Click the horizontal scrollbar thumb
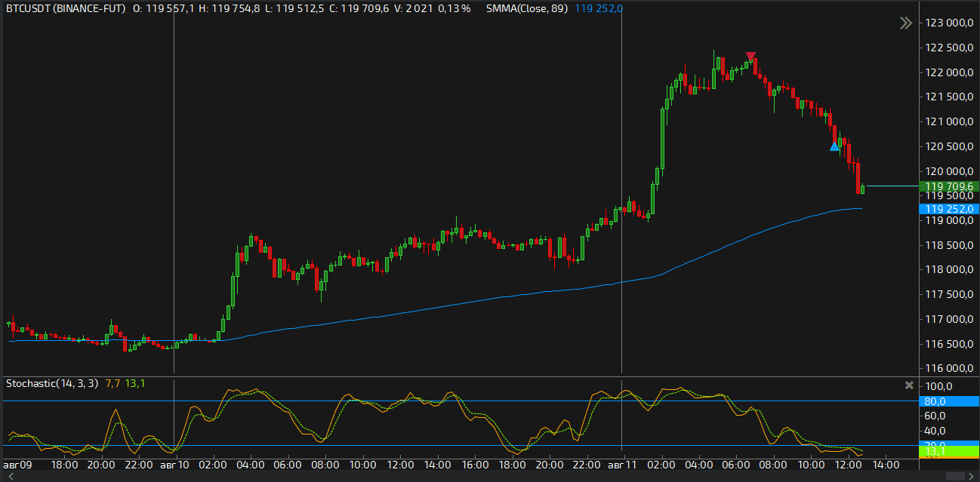Viewport: 980px width, 482px height. tap(956, 476)
